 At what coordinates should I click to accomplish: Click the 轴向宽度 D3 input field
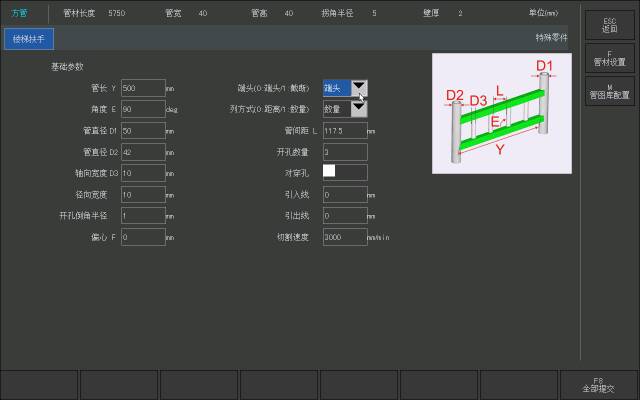(143, 173)
